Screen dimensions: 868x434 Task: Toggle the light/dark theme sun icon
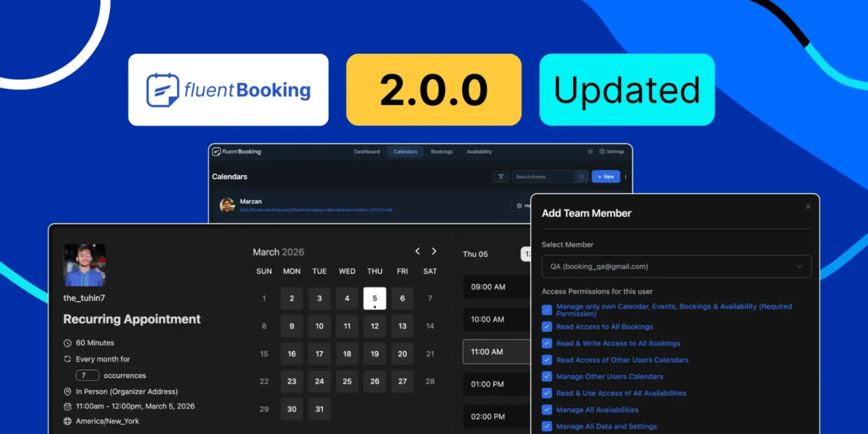coord(590,152)
